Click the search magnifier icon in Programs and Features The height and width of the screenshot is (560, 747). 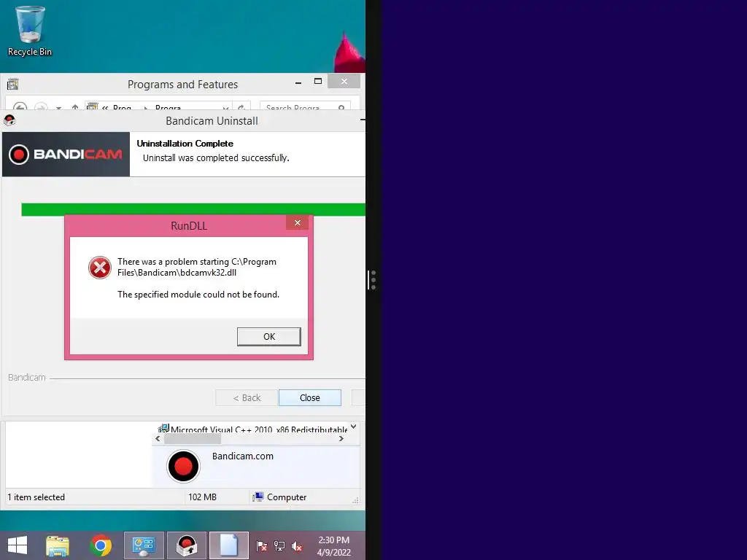[341, 108]
